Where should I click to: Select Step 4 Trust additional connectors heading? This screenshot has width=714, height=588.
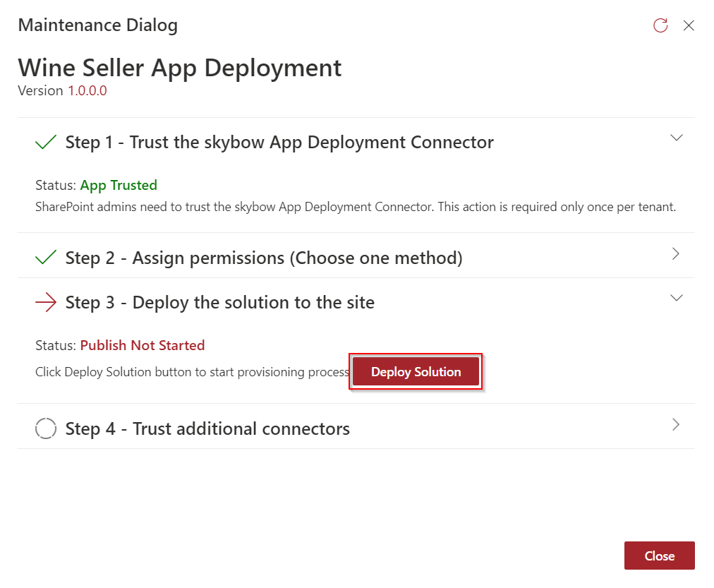click(x=207, y=429)
